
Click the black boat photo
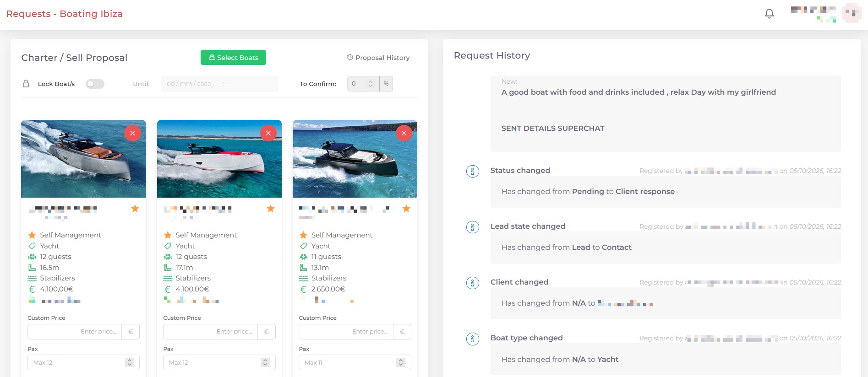click(x=355, y=159)
